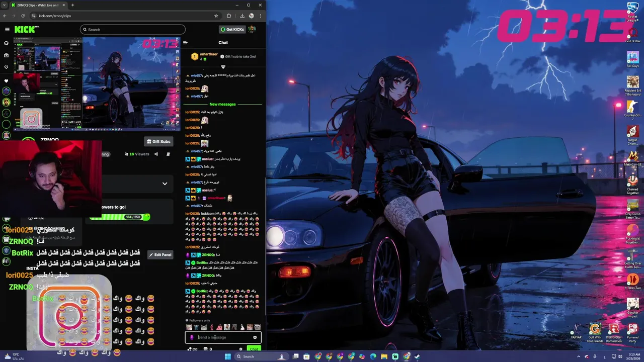Click the Edit Panel button
The width and height of the screenshot is (644, 362).
click(x=160, y=255)
